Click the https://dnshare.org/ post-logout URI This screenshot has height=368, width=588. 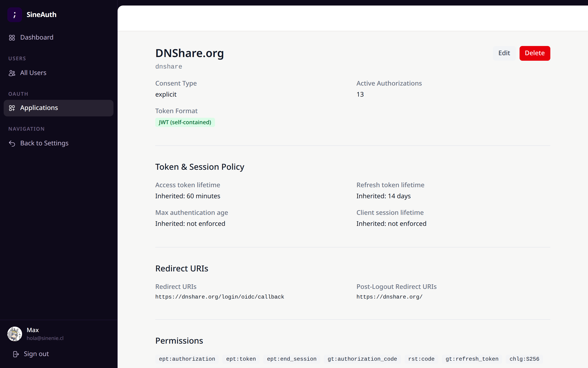click(x=390, y=297)
